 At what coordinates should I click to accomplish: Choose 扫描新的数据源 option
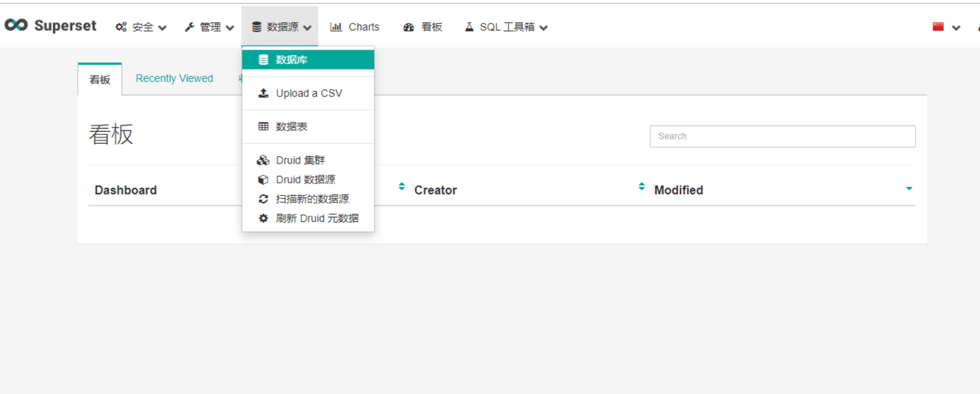pyautogui.click(x=308, y=199)
